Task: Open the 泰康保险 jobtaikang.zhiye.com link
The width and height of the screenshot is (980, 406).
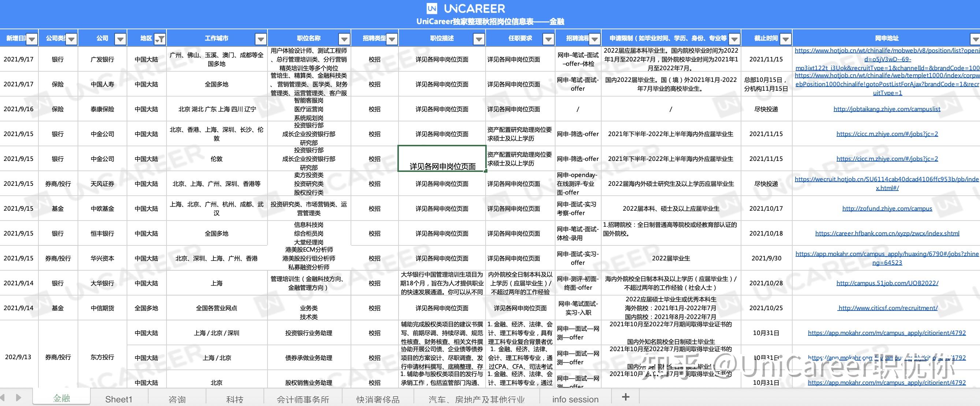Action: point(887,109)
